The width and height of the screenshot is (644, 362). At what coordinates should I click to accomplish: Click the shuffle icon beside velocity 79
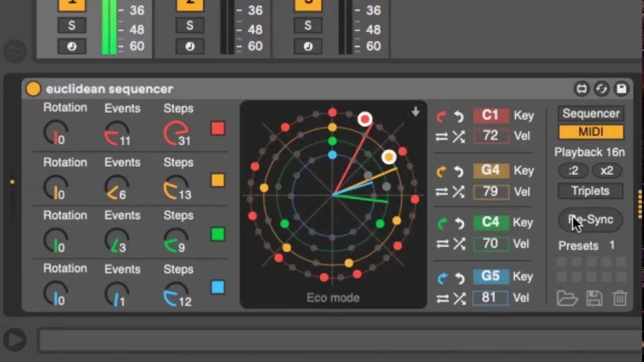[458, 192]
